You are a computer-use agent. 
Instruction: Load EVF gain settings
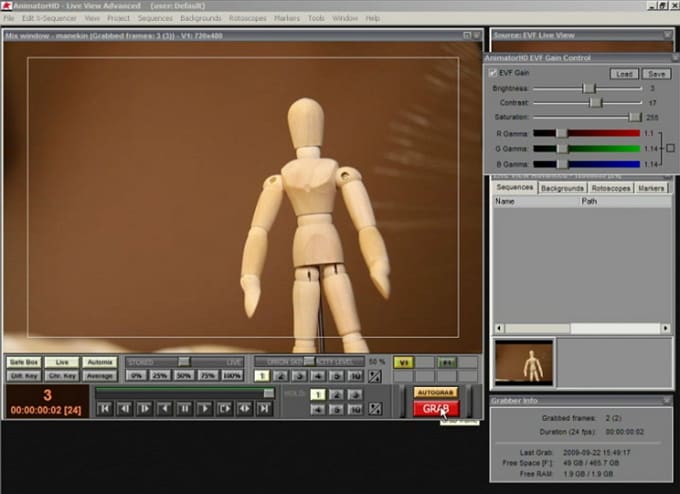[624, 74]
